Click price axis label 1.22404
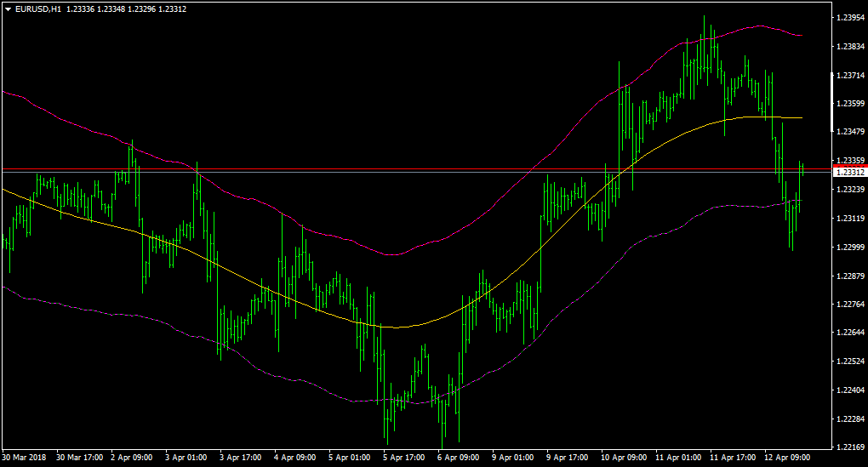 pos(850,390)
